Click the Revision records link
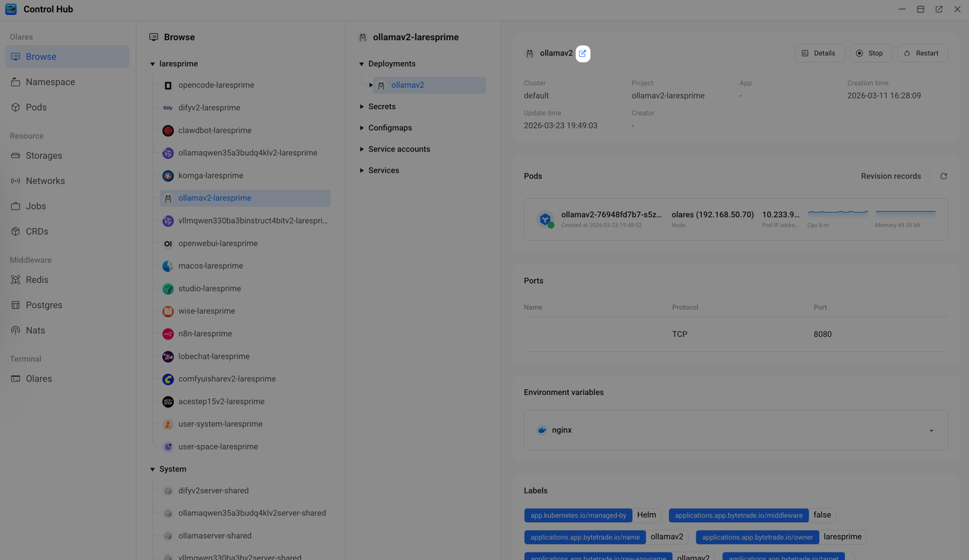This screenshot has height=560, width=969. [891, 176]
